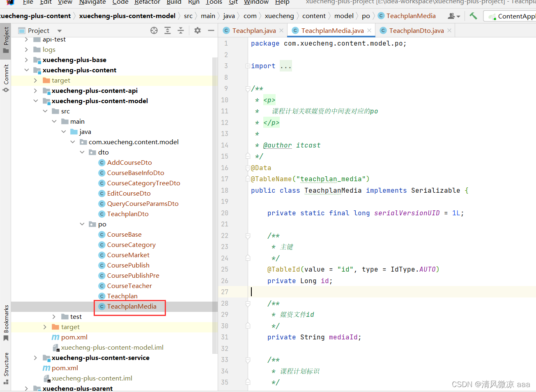Open the Code menu

120,2
